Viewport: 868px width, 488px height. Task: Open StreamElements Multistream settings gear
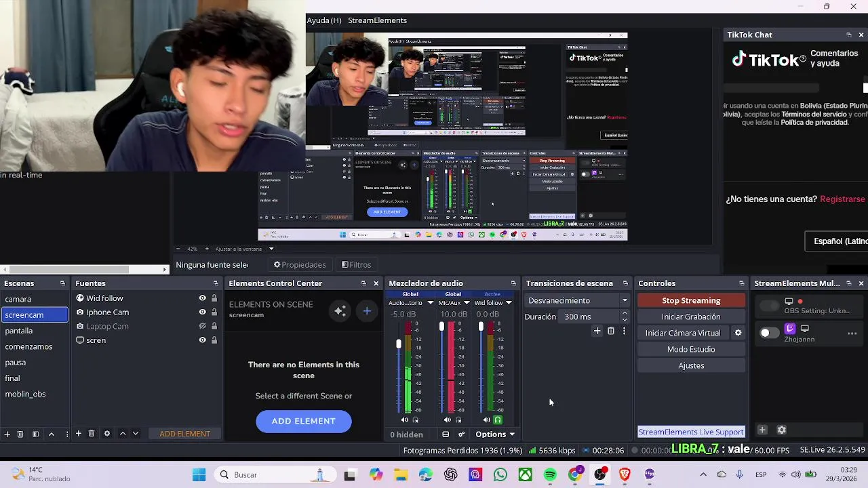[x=781, y=430]
